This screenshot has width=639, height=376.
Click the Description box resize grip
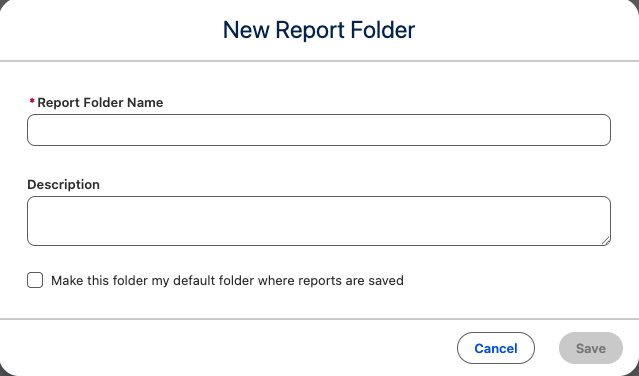[606, 241]
